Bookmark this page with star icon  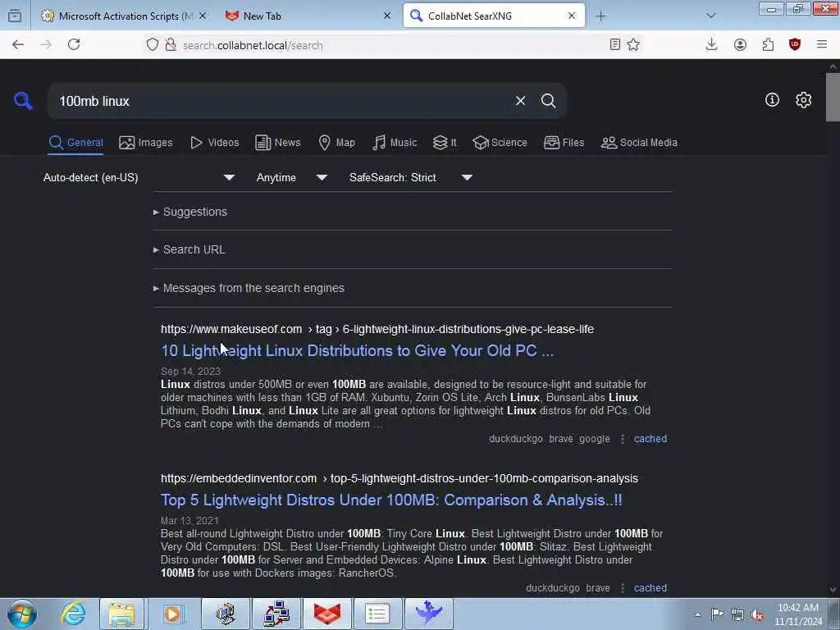tap(633, 45)
